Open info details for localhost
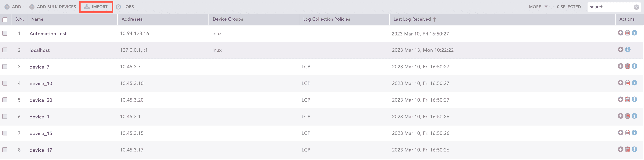Screen dimensions: 644x160 click(627, 49)
